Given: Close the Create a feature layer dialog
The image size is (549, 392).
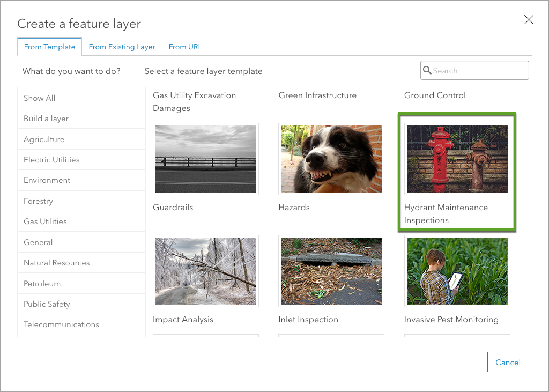Looking at the screenshot, I should (x=529, y=20).
